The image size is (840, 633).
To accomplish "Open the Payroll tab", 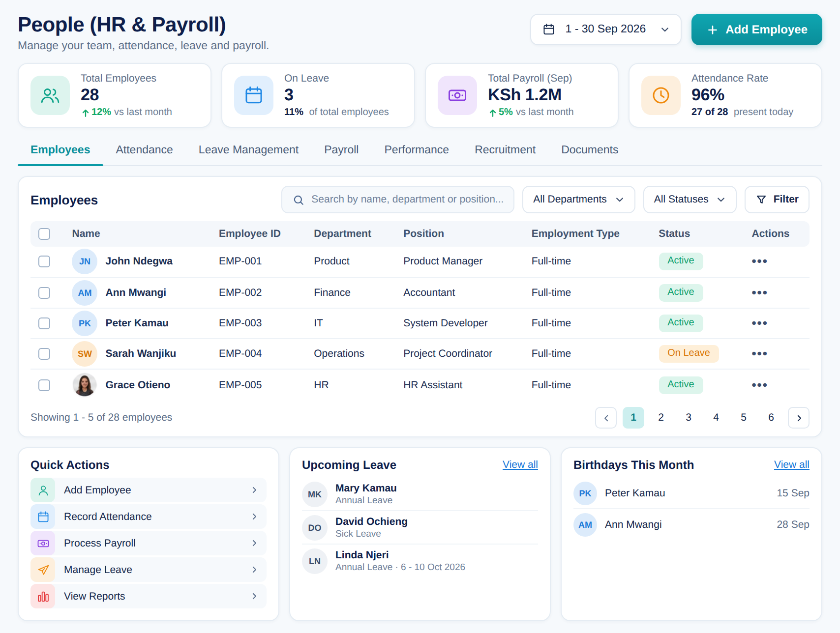I will coord(341,150).
